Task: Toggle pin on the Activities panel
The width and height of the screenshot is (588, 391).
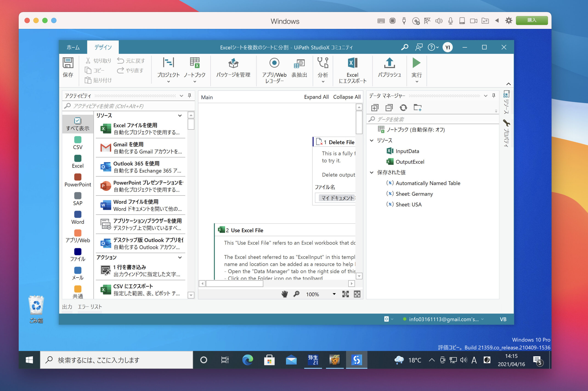Action: [x=189, y=96]
